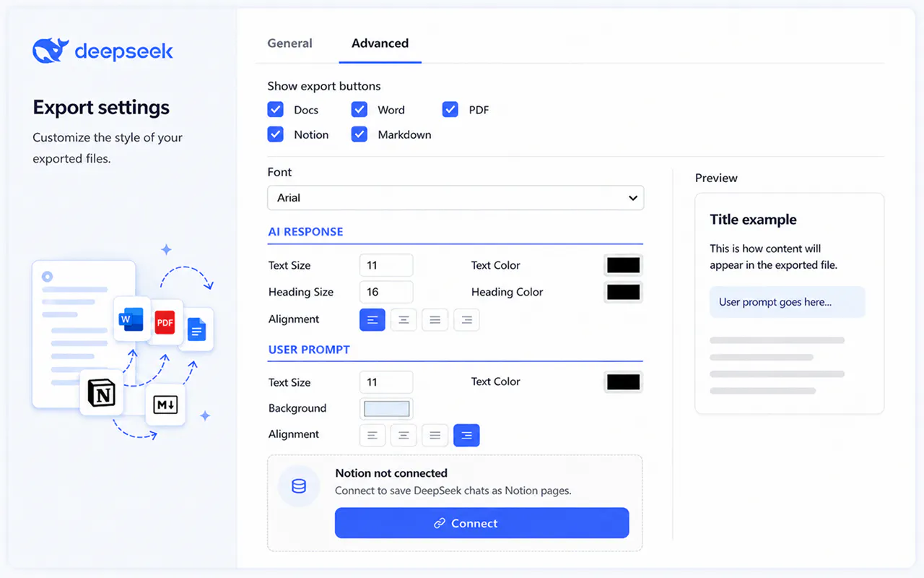Click the 'Notion not connected' text
The height and width of the screenshot is (578, 924).
(391, 473)
